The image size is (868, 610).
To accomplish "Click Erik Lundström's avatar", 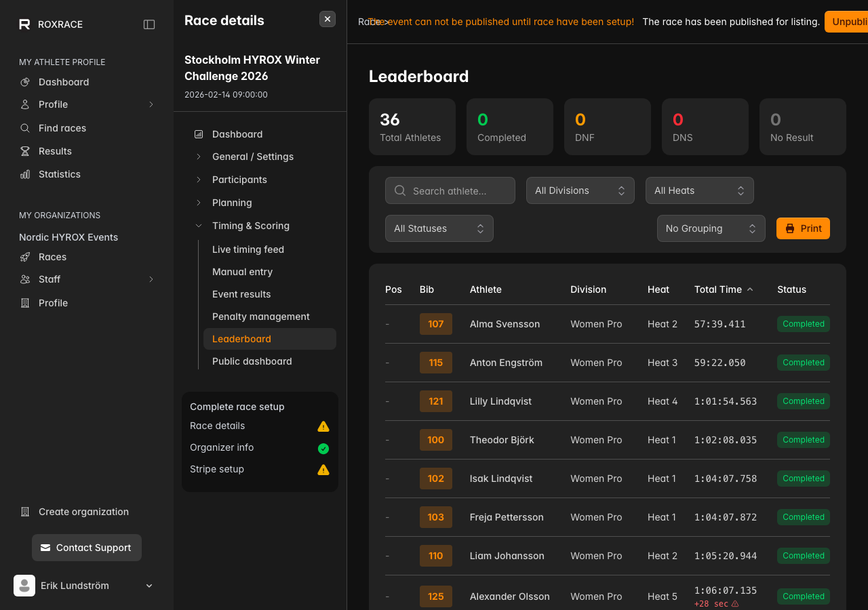I will tap(24, 586).
